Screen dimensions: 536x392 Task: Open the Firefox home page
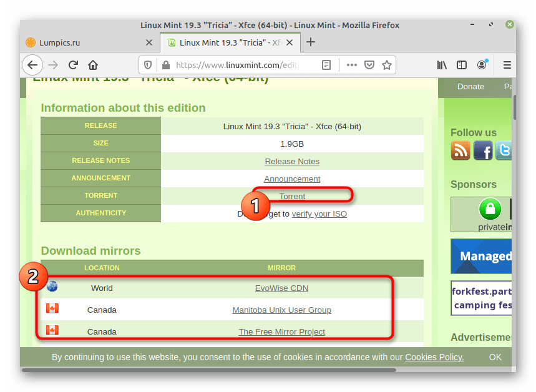pos(93,65)
